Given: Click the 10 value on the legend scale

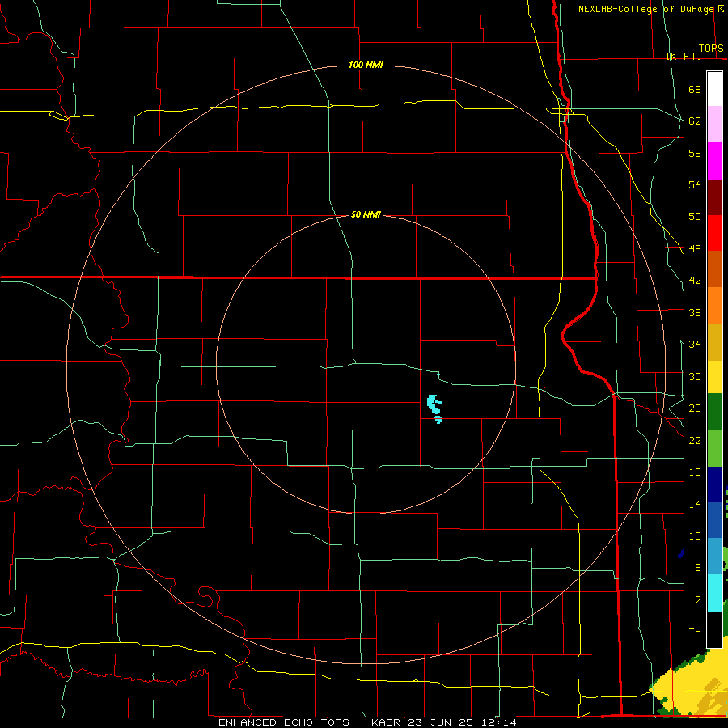Looking at the screenshot, I should 695,535.
